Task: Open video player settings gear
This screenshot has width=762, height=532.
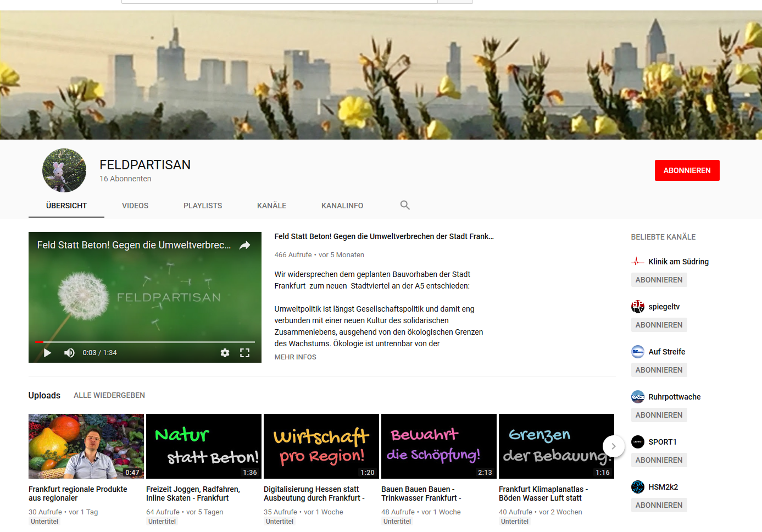Action: pos(225,353)
